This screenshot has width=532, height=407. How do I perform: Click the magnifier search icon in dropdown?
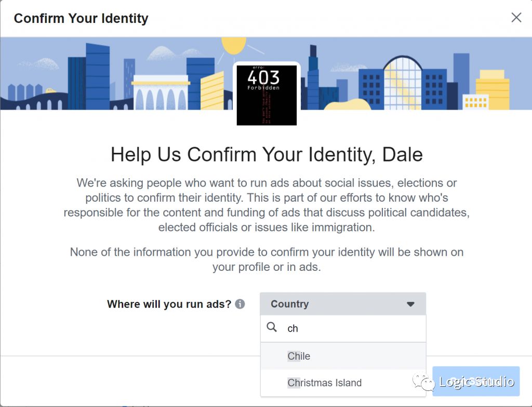point(272,327)
